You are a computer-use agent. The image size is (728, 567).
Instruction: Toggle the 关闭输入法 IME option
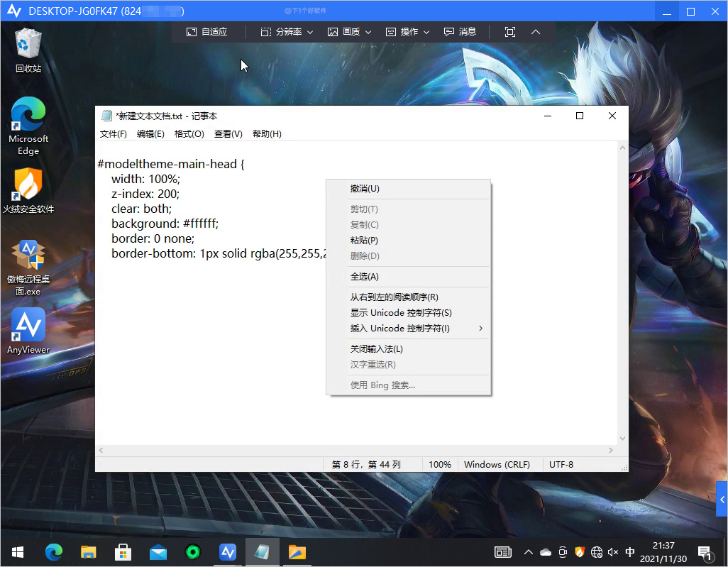tap(376, 349)
